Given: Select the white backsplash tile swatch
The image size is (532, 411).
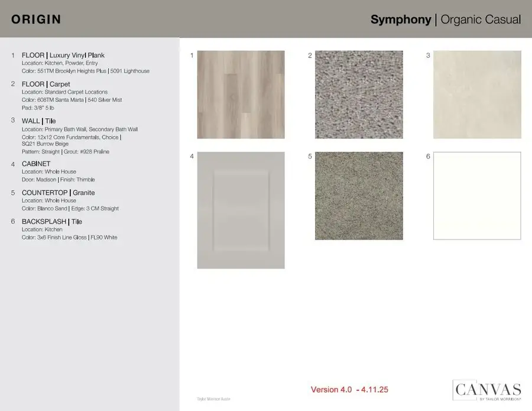Looking at the screenshot, I should coord(477,196).
